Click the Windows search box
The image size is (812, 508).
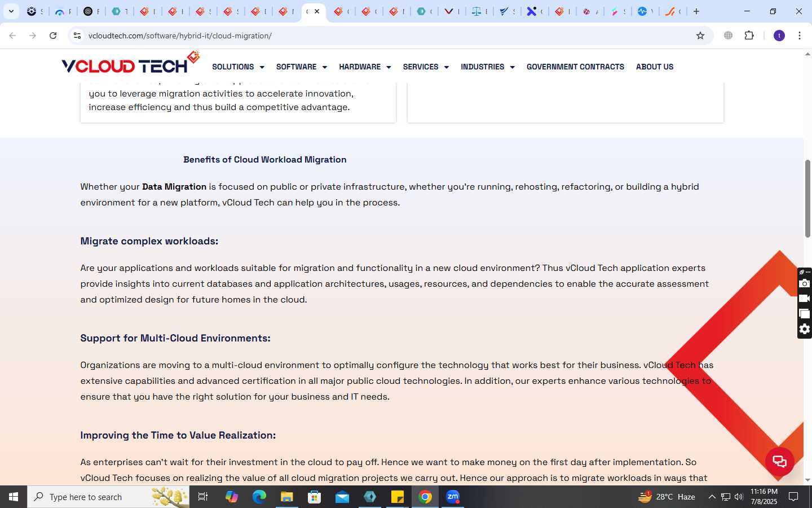point(108,497)
